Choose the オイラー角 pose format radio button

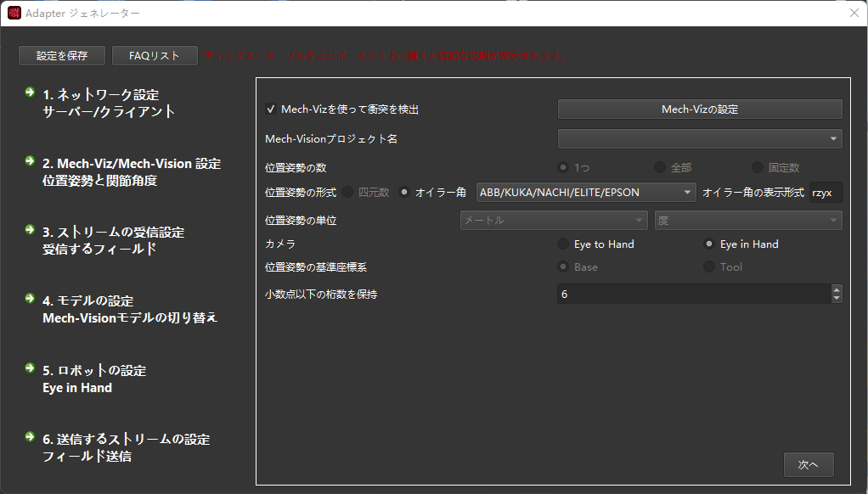pos(404,192)
